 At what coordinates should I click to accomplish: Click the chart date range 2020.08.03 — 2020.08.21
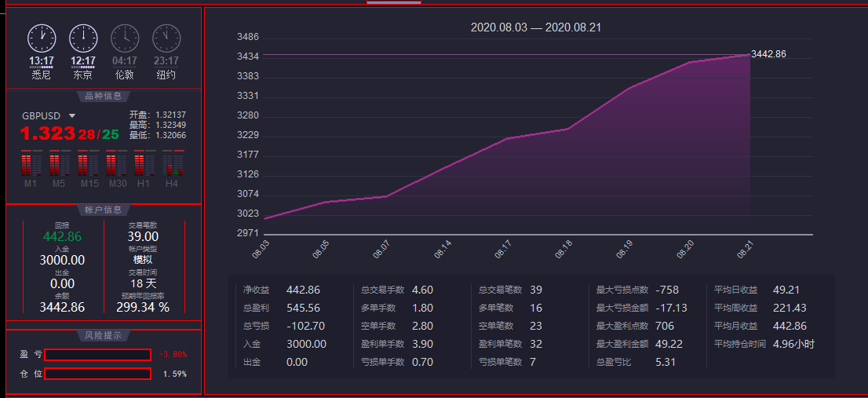pos(536,27)
